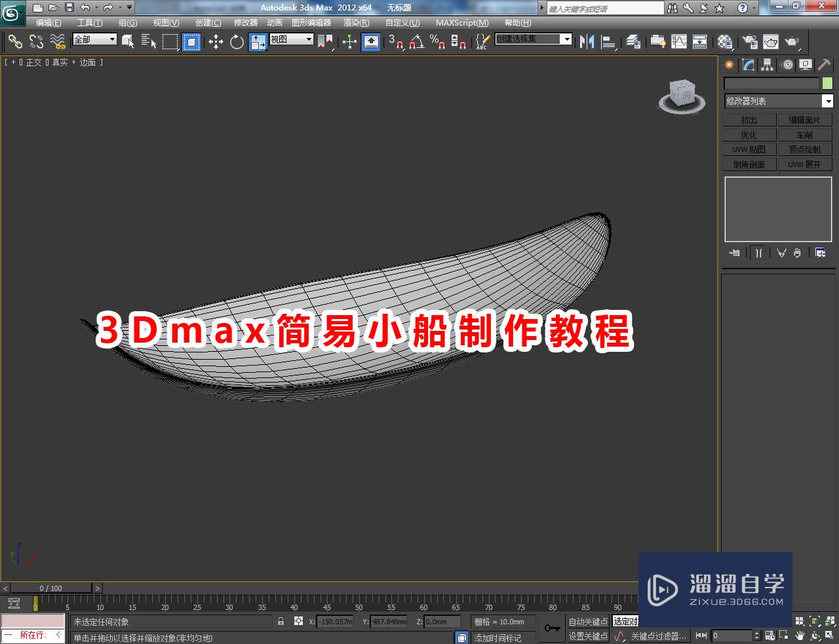
Task: Click the Align tool icon
Action: [x=609, y=42]
